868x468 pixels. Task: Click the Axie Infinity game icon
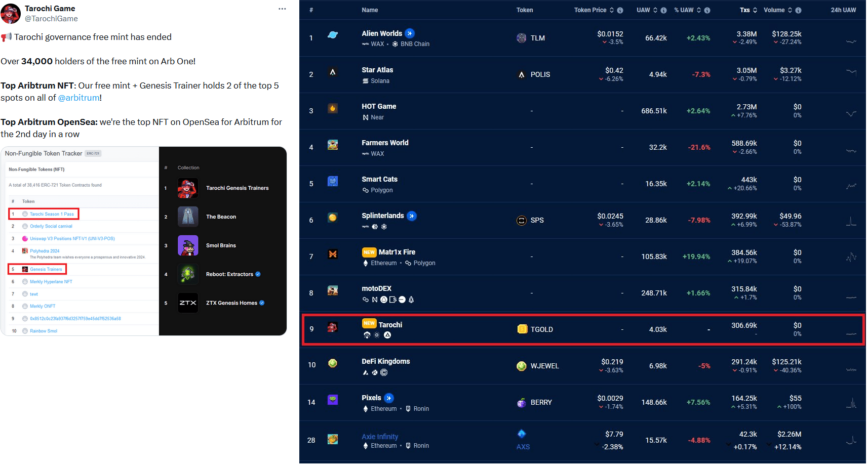[x=333, y=439]
